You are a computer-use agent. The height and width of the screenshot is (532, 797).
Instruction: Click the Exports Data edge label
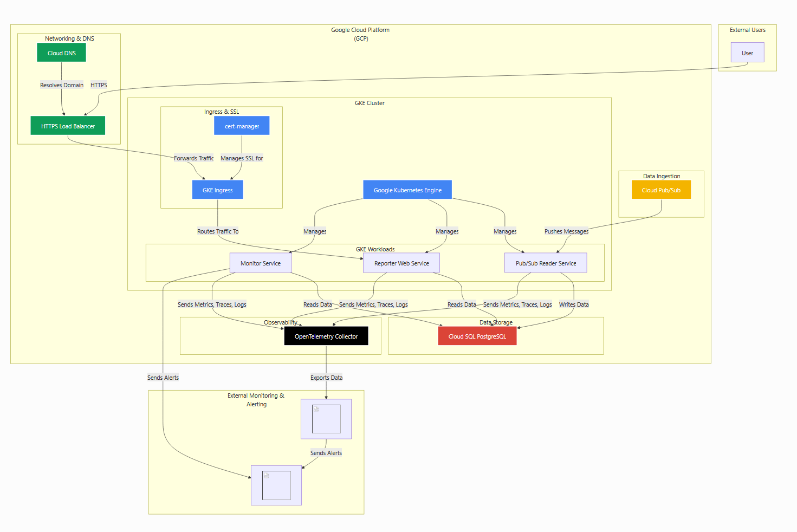tap(326, 378)
